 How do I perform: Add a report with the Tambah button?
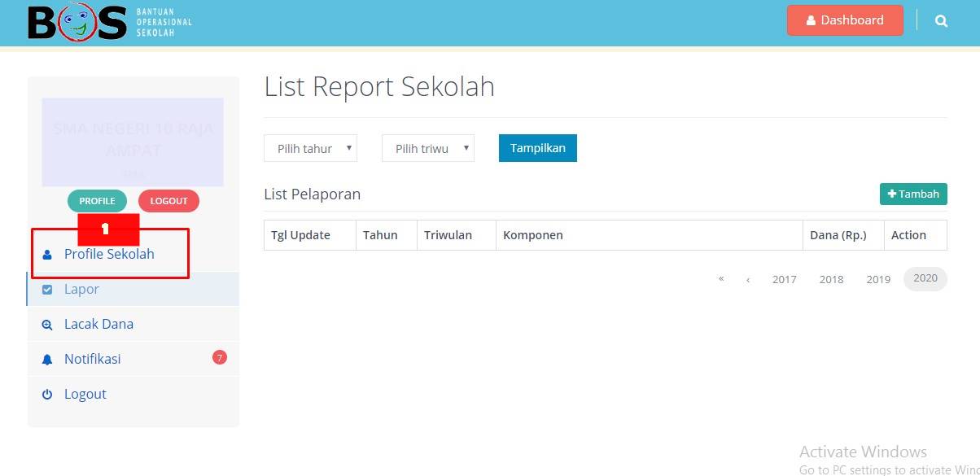pyautogui.click(x=913, y=194)
